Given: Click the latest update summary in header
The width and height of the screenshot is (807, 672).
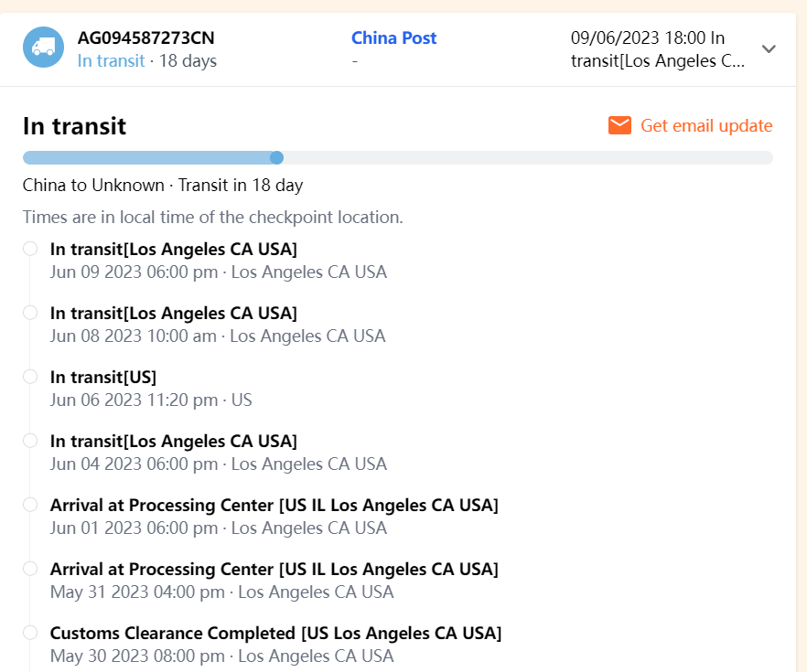Looking at the screenshot, I should [659, 49].
